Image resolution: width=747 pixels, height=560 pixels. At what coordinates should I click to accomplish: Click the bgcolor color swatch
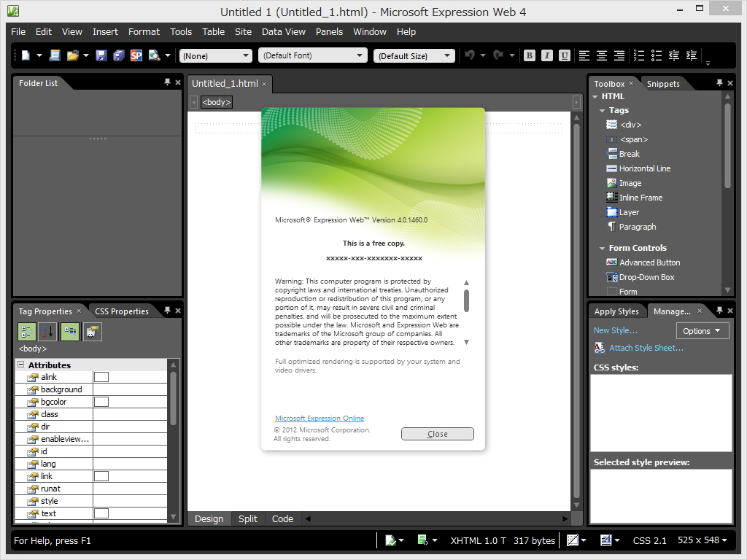pos(101,402)
